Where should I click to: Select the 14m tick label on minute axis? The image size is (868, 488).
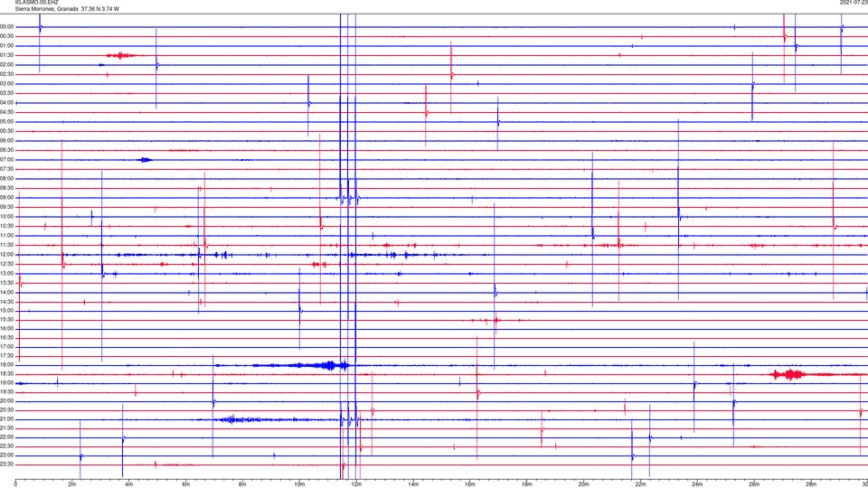413,484
